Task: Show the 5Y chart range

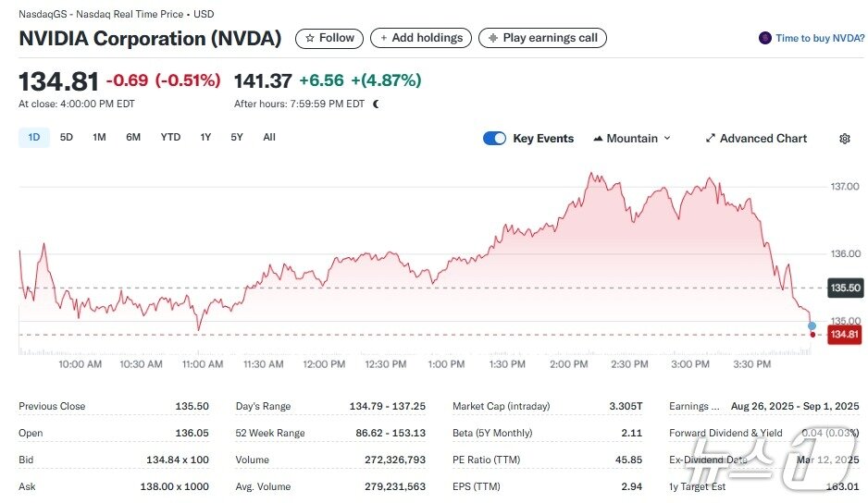Action: click(x=237, y=138)
